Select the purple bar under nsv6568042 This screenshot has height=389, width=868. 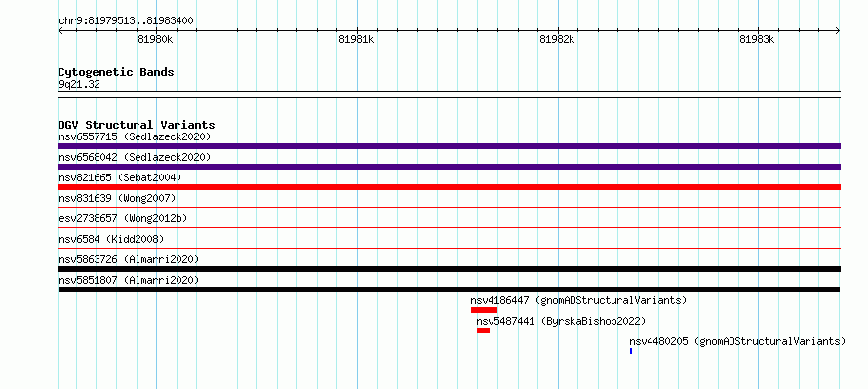[x=449, y=167]
